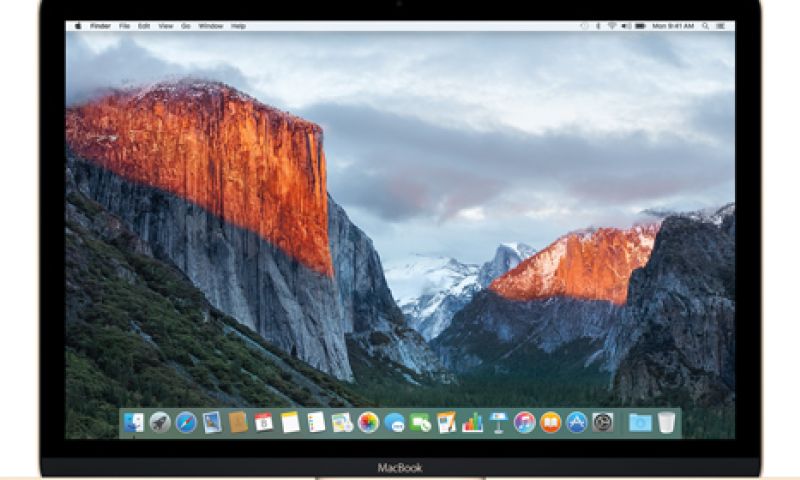Open the Mail stamp icon in Dock

click(x=212, y=422)
